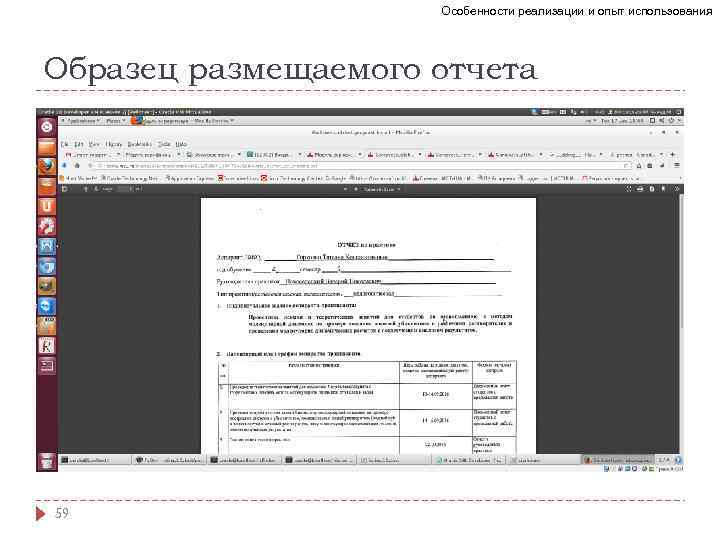Screen dimensions: 720x540
Task: Open Firefox File menu
Action: (65, 144)
